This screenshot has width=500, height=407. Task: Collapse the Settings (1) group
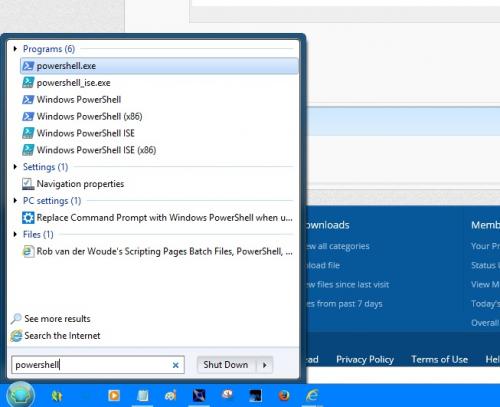15,167
